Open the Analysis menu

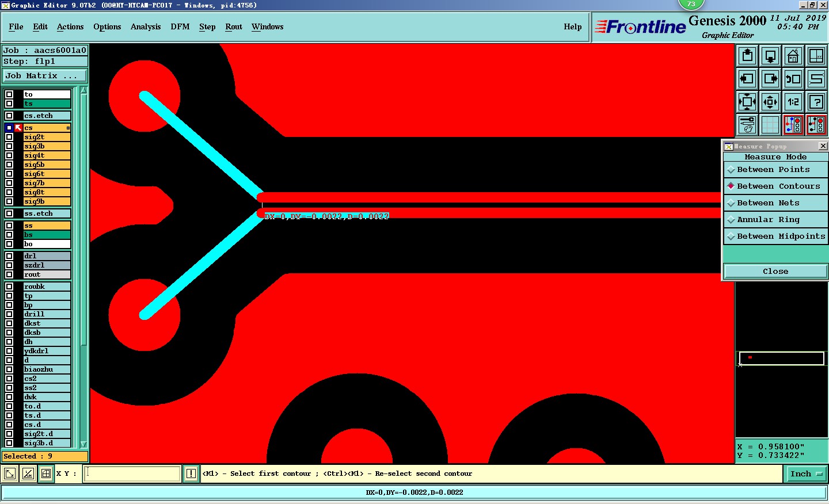coord(146,26)
